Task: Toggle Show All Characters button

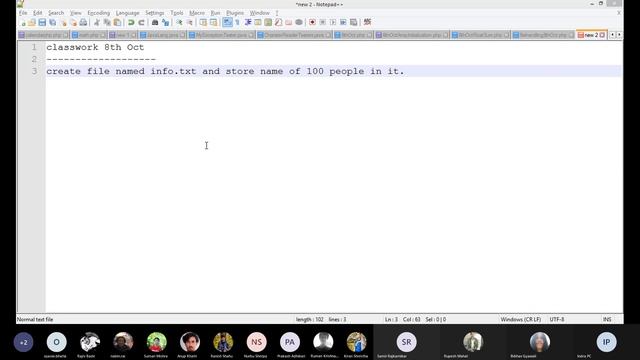Action: tap(238, 22)
